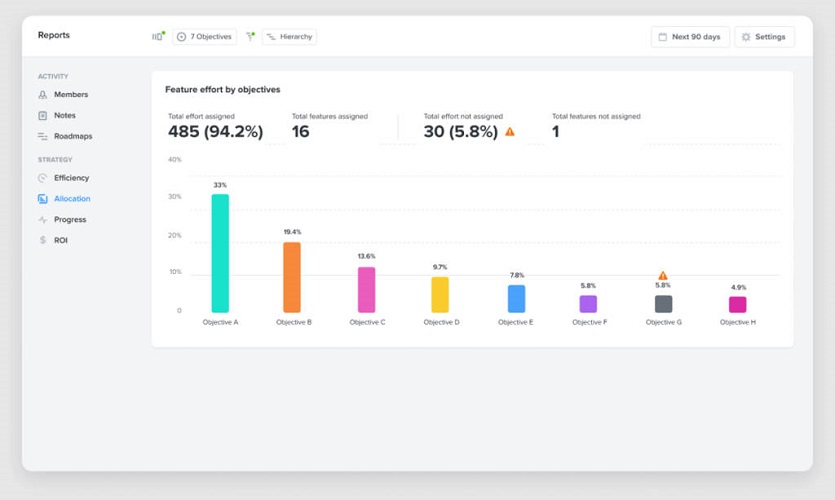
Task: Switch to the Allocation report
Action: click(x=72, y=199)
